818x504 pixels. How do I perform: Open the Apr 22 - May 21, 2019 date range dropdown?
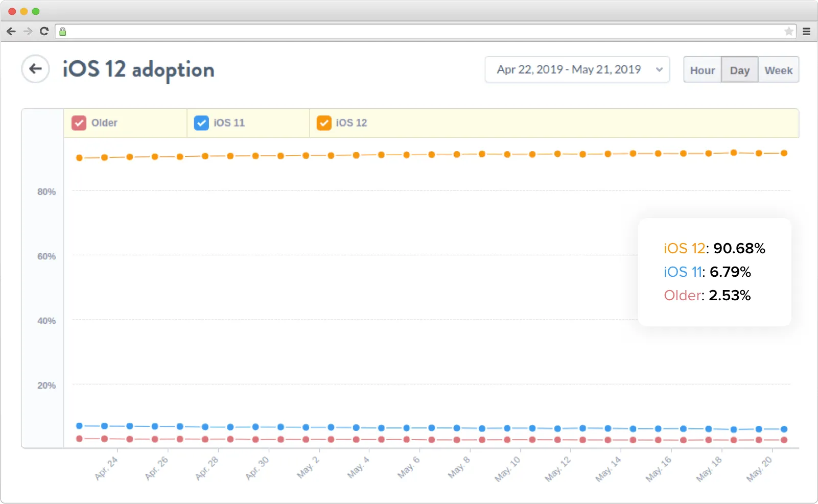click(577, 69)
